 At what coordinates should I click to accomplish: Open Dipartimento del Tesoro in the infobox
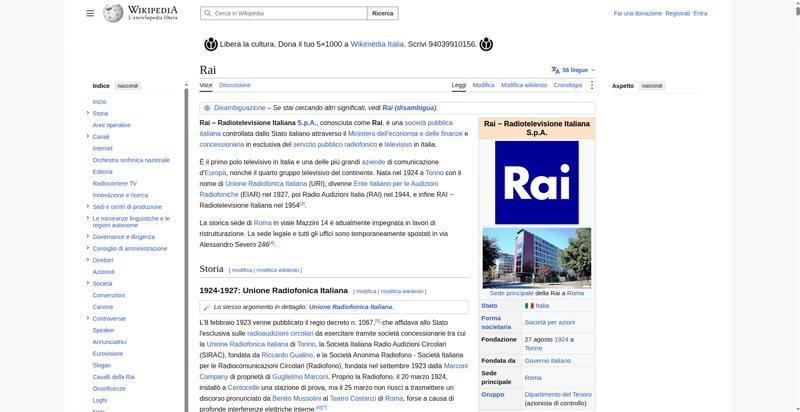558,395
